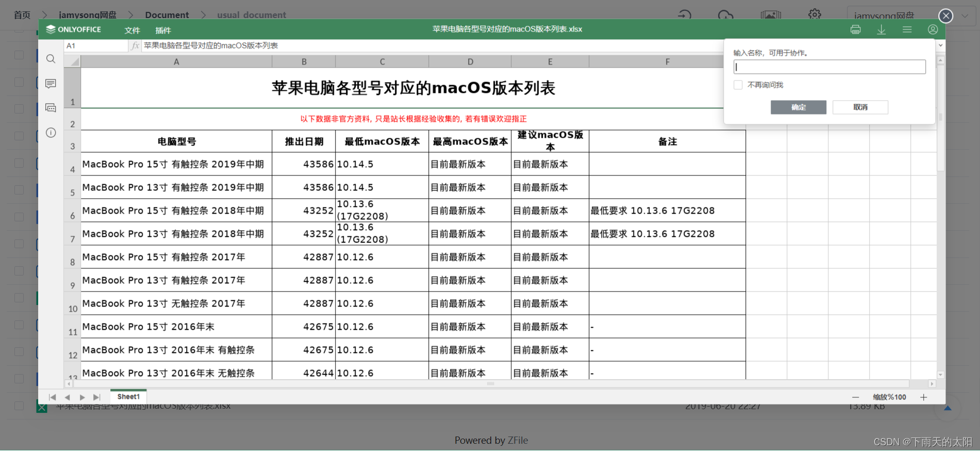Click the 电脑型号 header cell
This screenshot has width=980, height=452.
coord(176,141)
